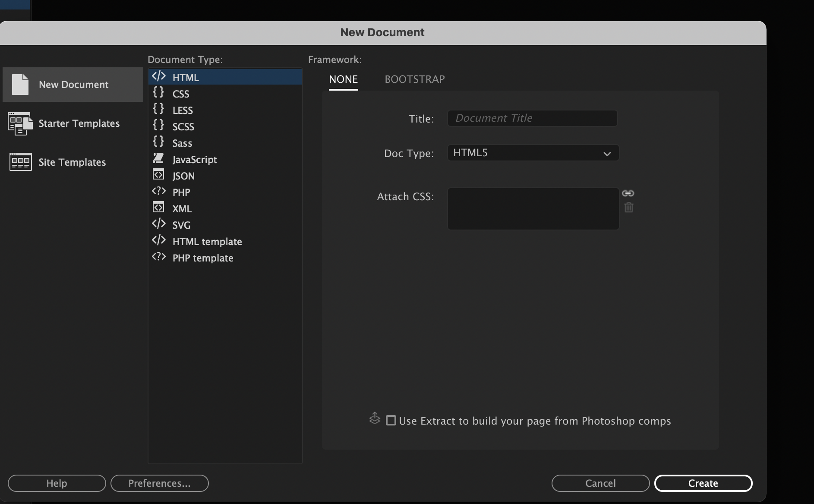Select the NONE framework tab
The image size is (814, 504).
[x=343, y=79]
